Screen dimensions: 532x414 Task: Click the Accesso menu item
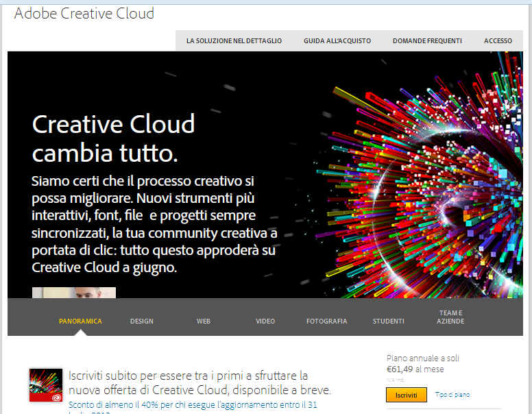click(x=498, y=40)
